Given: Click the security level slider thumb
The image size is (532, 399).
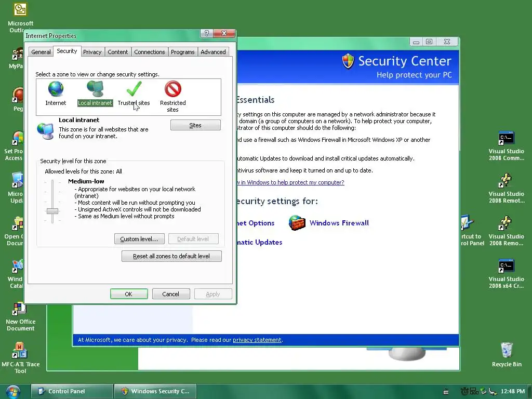Looking at the screenshot, I should (52, 211).
